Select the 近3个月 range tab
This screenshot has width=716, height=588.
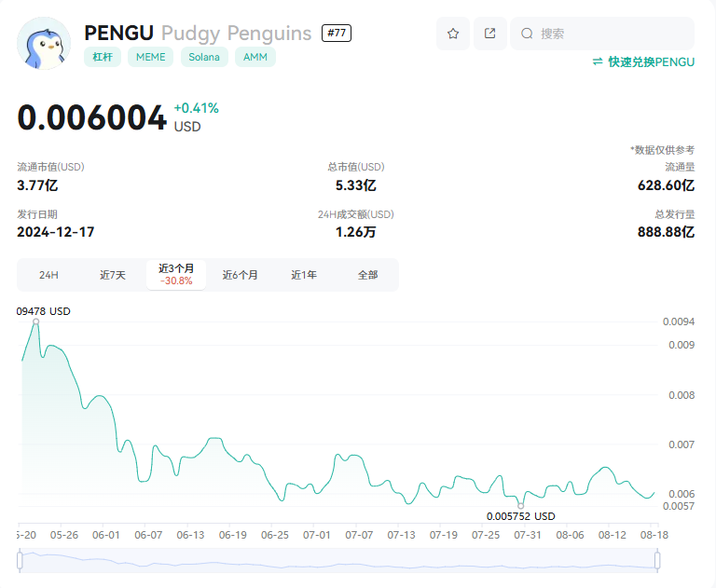click(176, 275)
